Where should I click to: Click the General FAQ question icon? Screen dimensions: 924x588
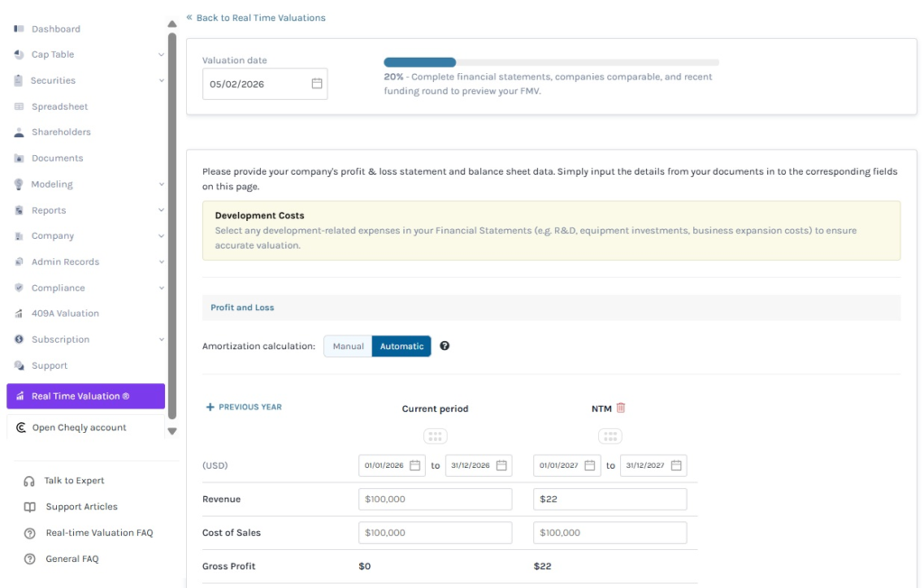tap(30, 559)
